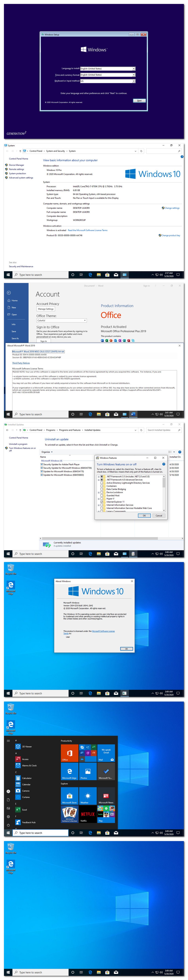Image resolution: width=188 pixels, height=980 pixels.
Task: Open the Microsoft Store tile under Explore
Action: tap(69, 796)
